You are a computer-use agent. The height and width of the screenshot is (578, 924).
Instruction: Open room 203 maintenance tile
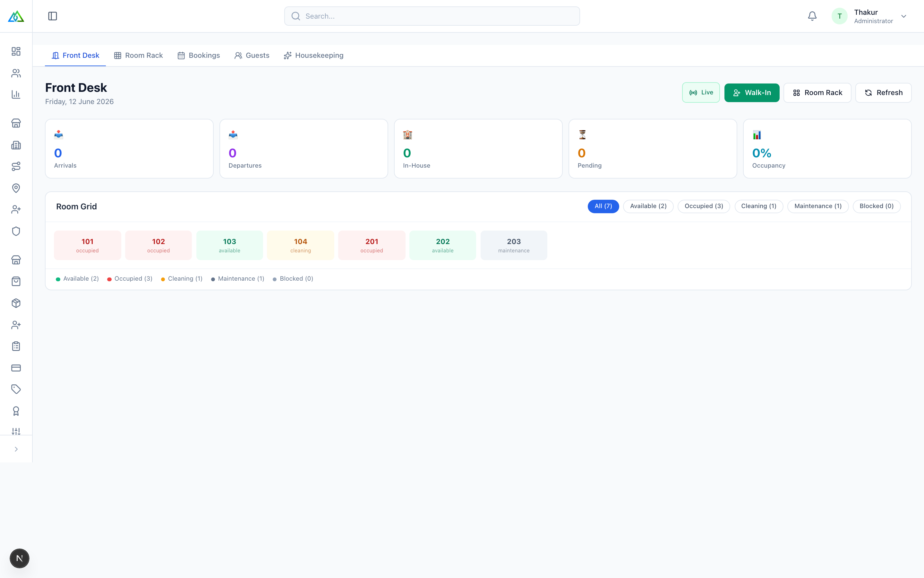(514, 245)
